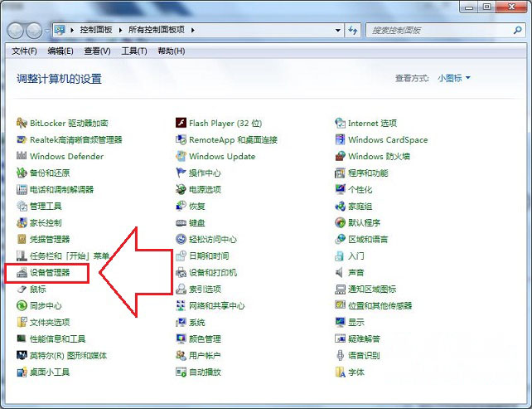Click the 键盘 icon
Viewport: 532px width, 409px height.
coord(181,223)
